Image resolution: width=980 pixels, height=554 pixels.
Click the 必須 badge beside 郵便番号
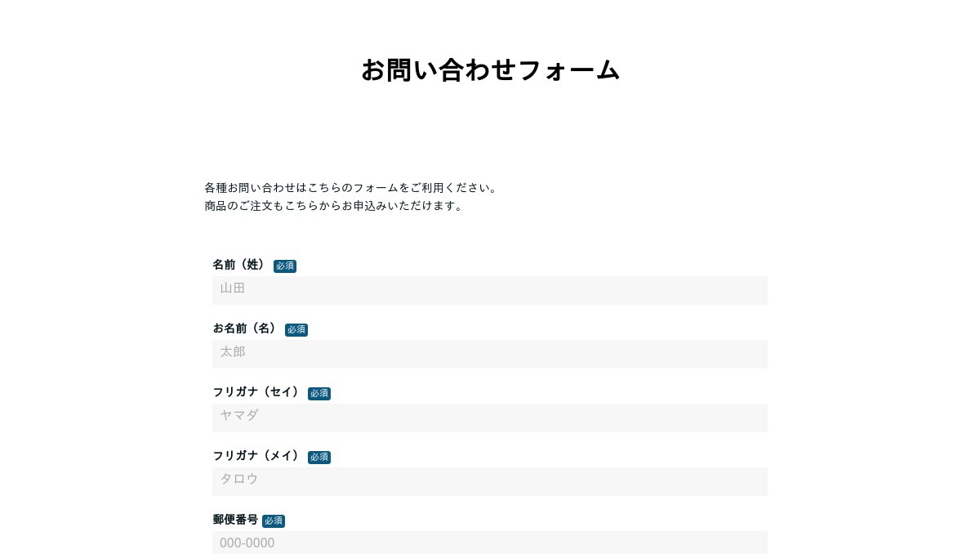click(x=274, y=521)
